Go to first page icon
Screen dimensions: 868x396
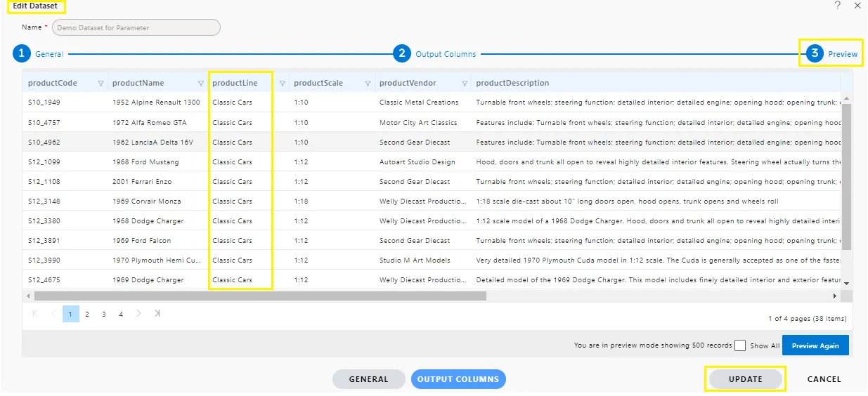coord(35,313)
